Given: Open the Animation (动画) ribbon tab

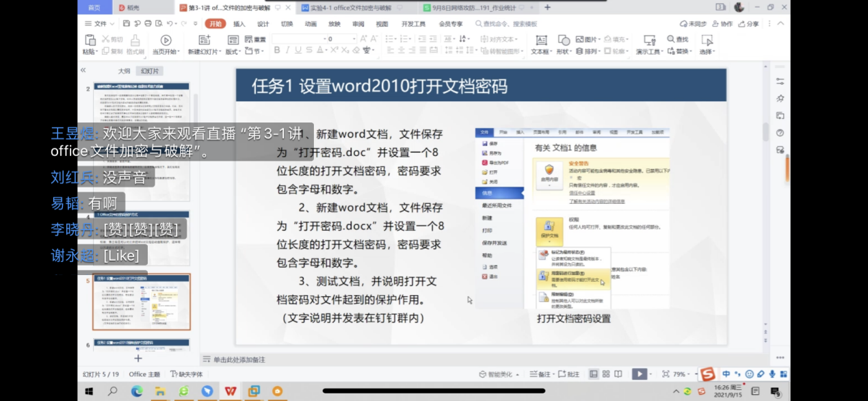Looking at the screenshot, I should (x=311, y=24).
